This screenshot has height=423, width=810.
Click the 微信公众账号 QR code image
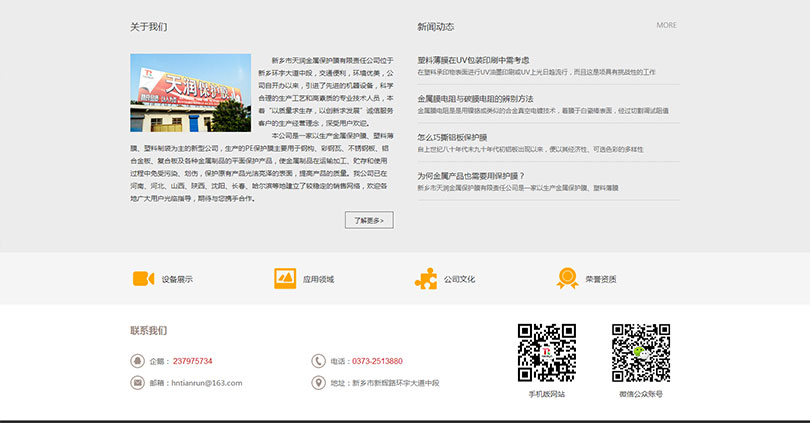[x=641, y=352]
